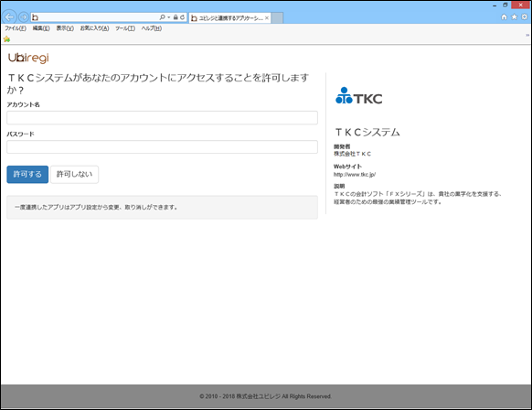Open the 表示(V) menu

point(65,28)
